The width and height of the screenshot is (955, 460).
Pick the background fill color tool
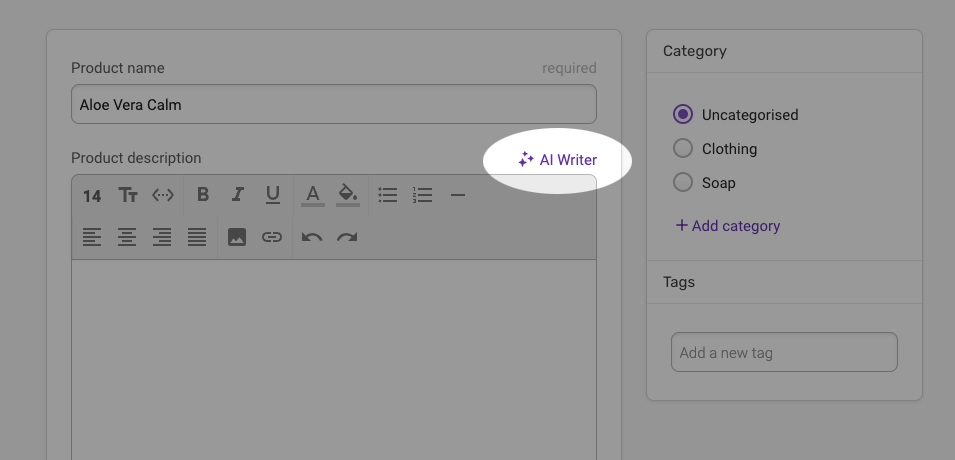pyautogui.click(x=348, y=196)
